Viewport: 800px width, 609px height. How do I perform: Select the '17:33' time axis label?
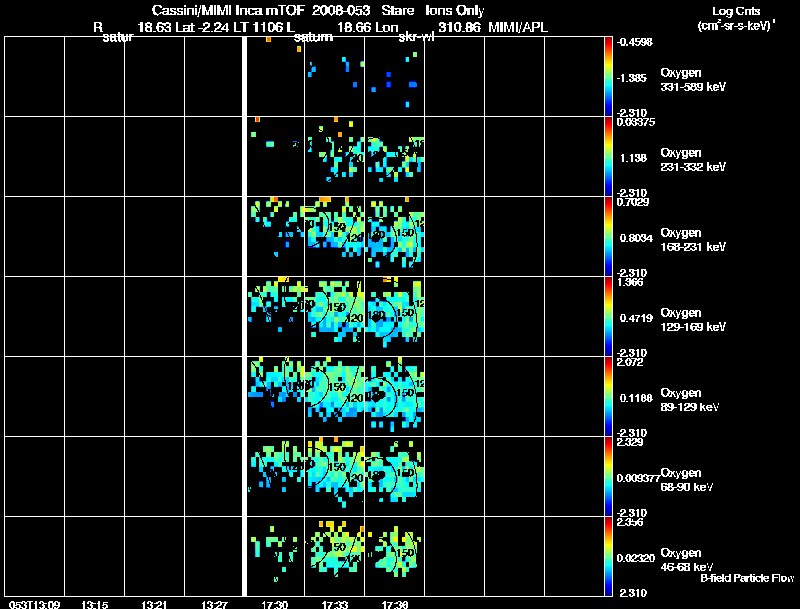pos(335,604)
